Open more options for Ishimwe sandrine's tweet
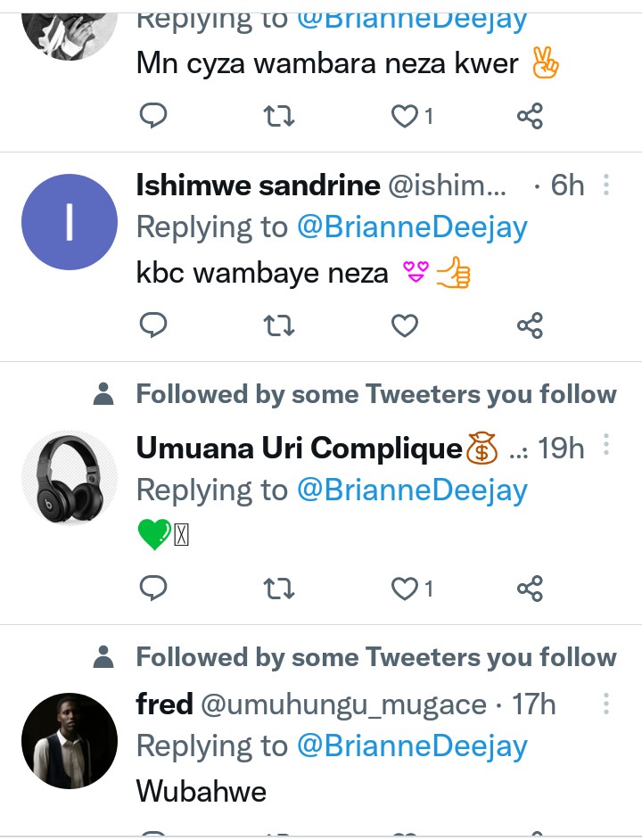Screen dimensions: 642x840 pos(606,185)
